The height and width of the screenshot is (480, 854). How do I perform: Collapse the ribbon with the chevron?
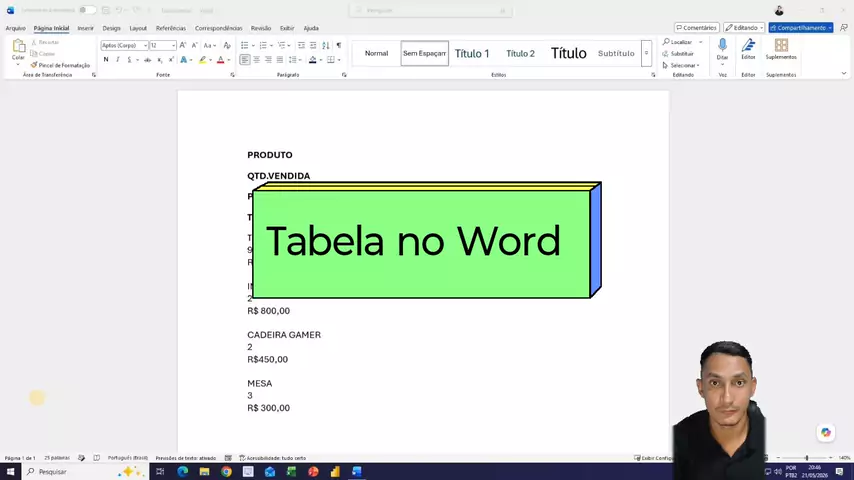tap(844, 74)
